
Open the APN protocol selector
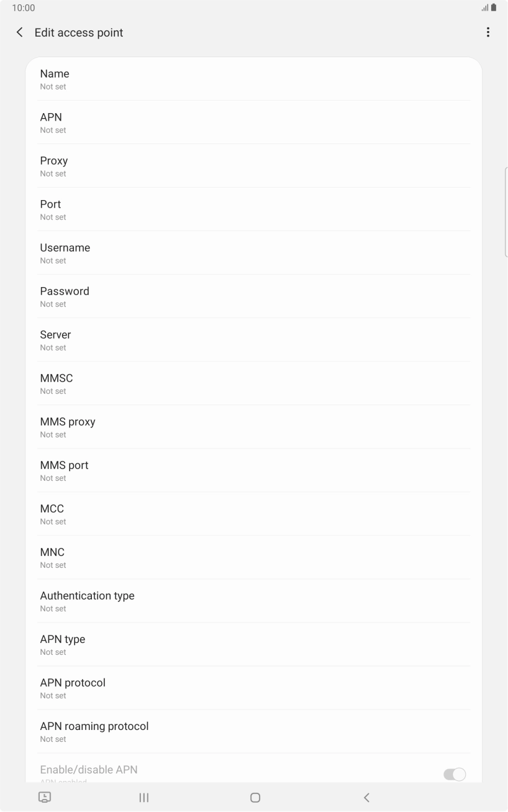(253, 688)
